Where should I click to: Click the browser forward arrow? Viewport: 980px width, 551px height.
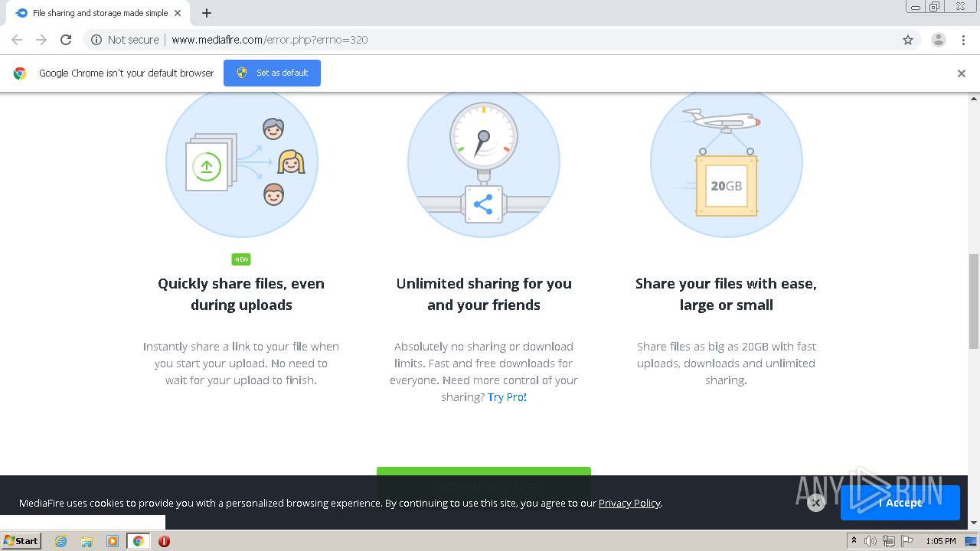41,40
